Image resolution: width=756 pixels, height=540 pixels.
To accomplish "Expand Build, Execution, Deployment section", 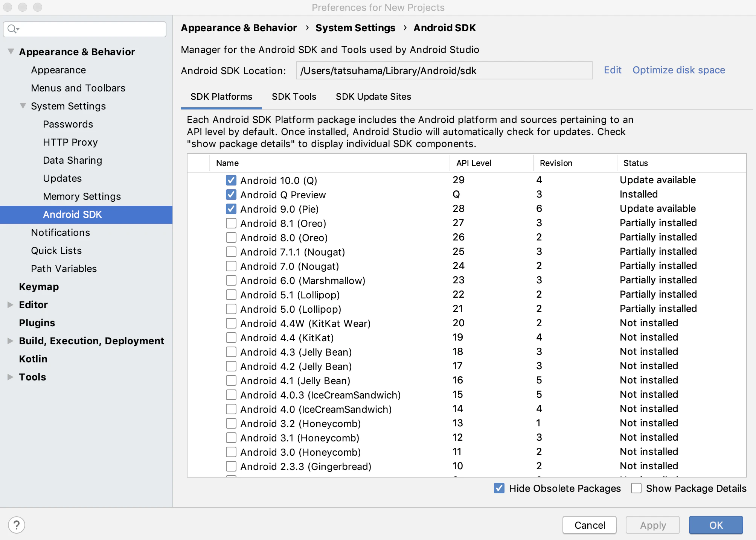I will click(x=10, y=341).
